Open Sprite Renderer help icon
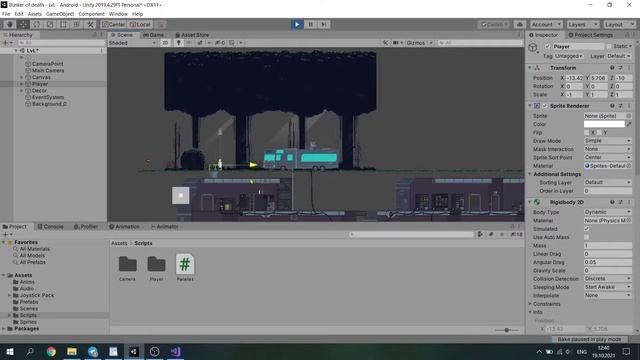The image size is (640, 360). (612, 106)
